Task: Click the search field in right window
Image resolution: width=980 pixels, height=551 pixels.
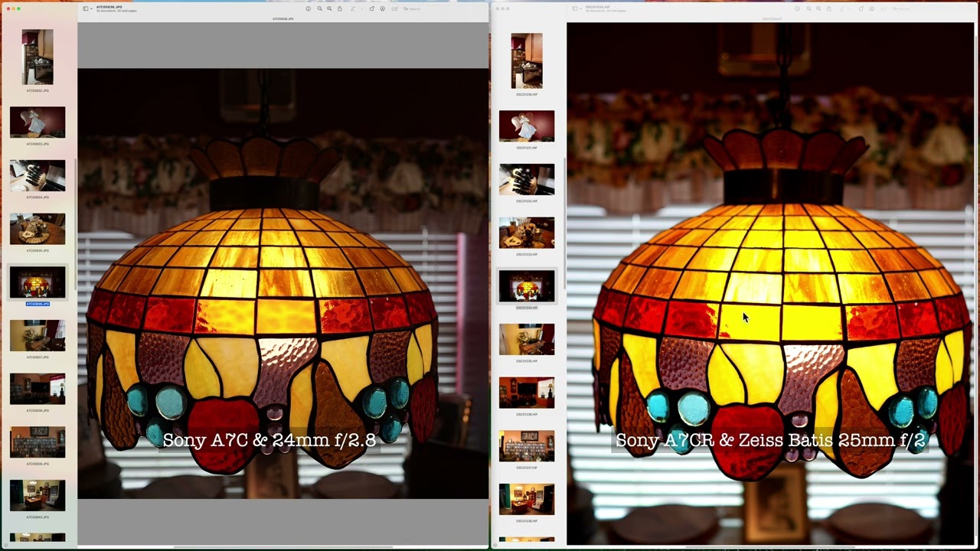Action: tap(933, 8)
